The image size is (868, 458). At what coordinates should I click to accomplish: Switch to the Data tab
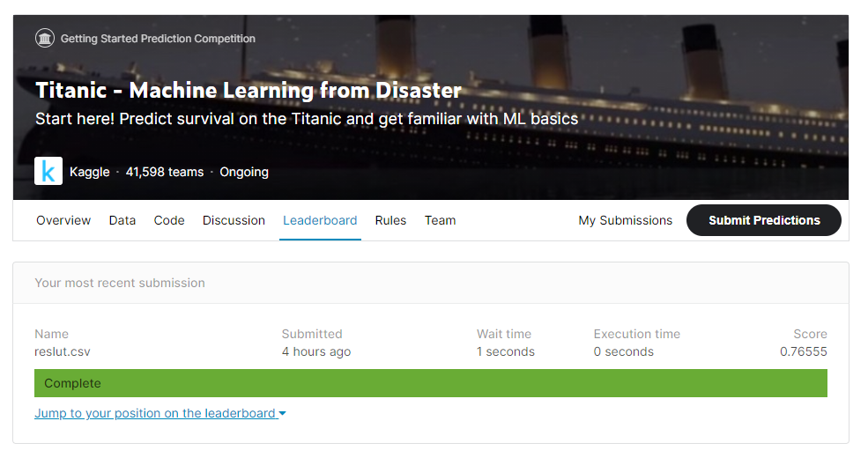(122, 220)
